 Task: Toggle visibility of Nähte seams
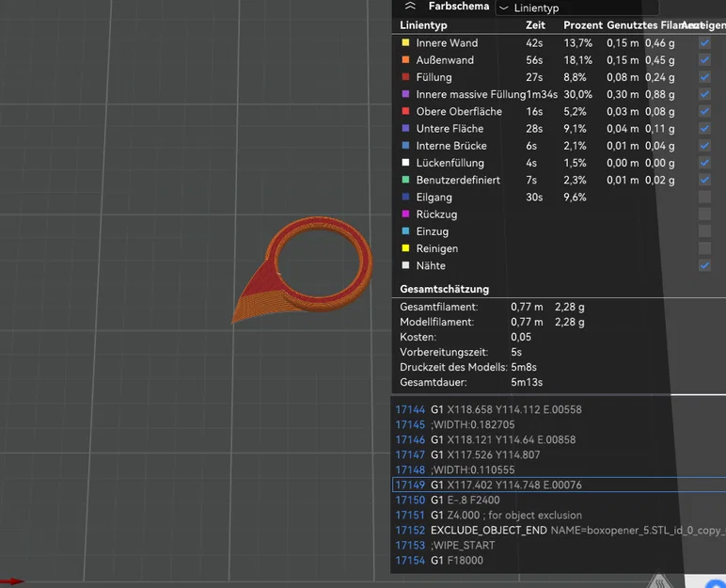click(704, 265)
